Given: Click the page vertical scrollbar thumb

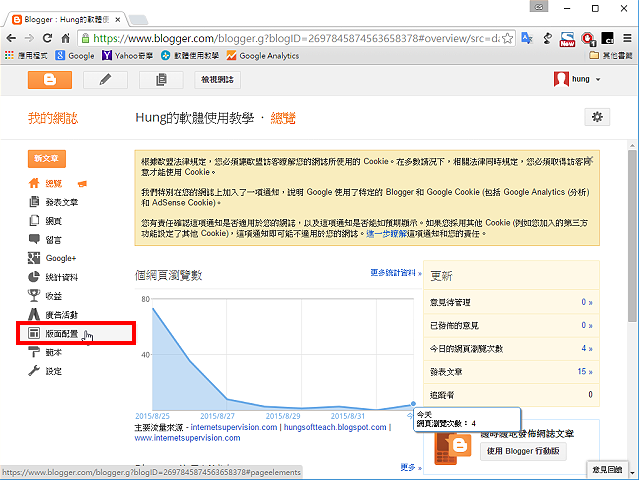Looking at the screenshot, I should pyautogui.click(x=632, y=236).
